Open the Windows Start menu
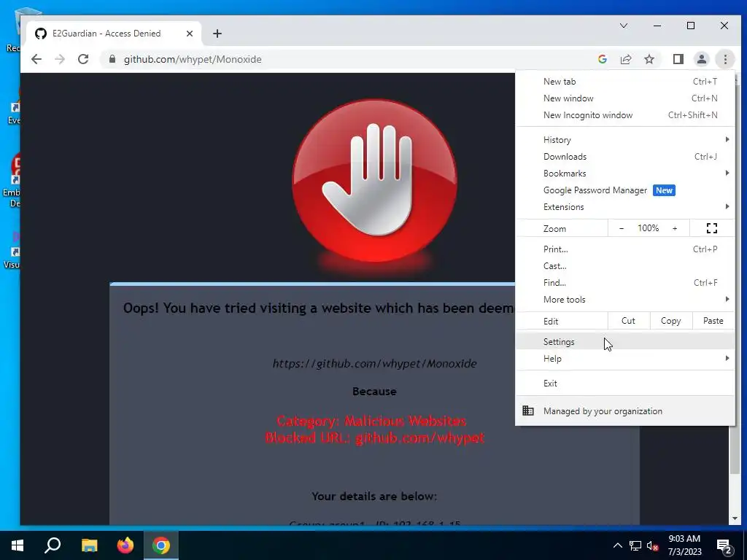Image resolution: width=747 pixels, height=560 pixels. pyautogui.click(x=18, y=545)
